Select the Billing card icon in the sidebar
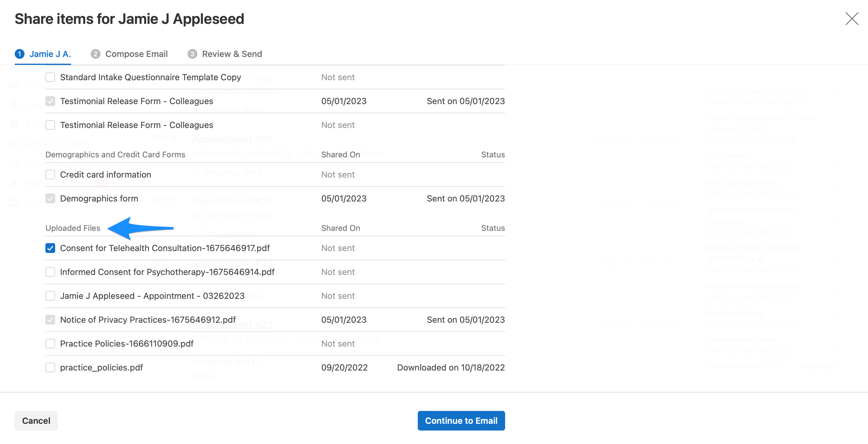 coord(14,85)
